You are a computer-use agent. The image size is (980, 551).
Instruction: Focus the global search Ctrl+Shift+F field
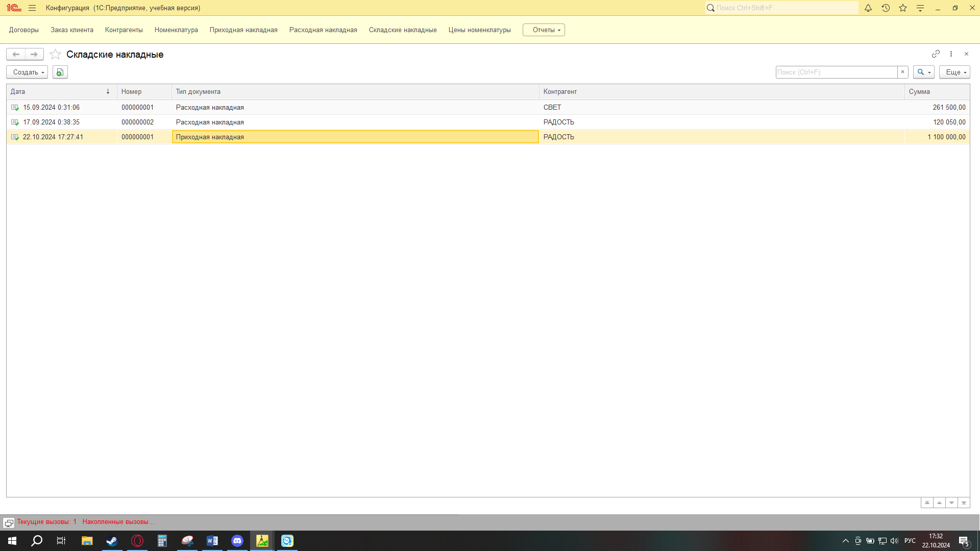782,8
